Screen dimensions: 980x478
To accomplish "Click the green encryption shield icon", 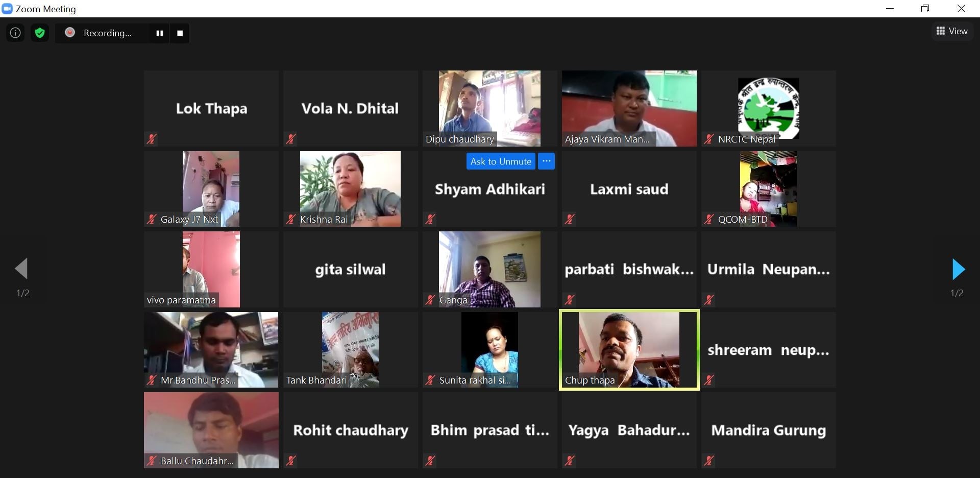I will coord(40,33).
